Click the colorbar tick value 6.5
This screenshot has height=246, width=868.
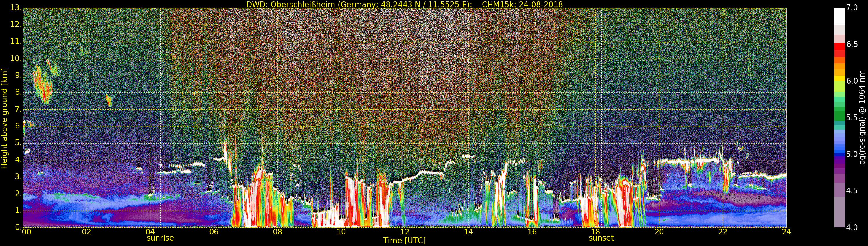coord(852,45)
